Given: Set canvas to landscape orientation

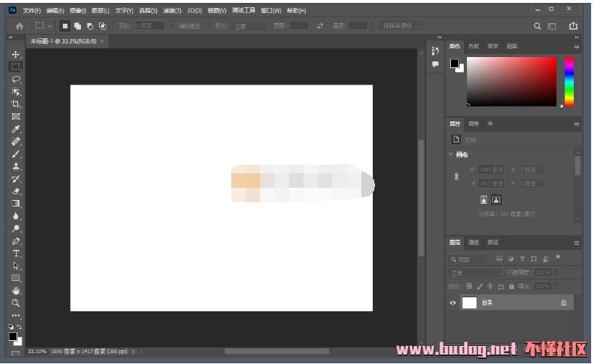Looking at the screenshot, I should click(496, 199).
